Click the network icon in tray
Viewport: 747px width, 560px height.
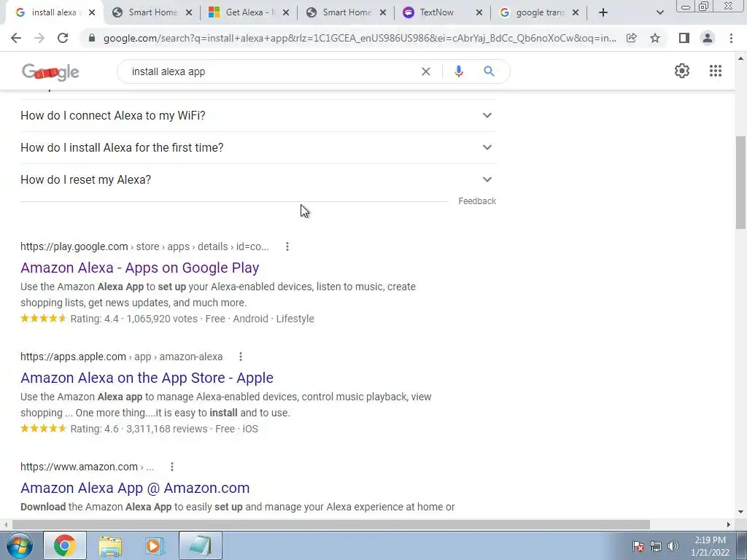pos(656,546)
